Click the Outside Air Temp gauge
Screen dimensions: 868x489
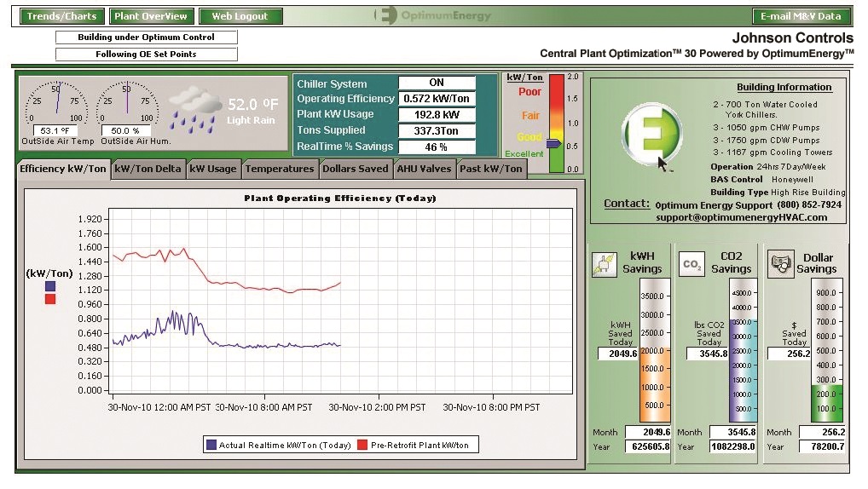[x=56, y=101]
